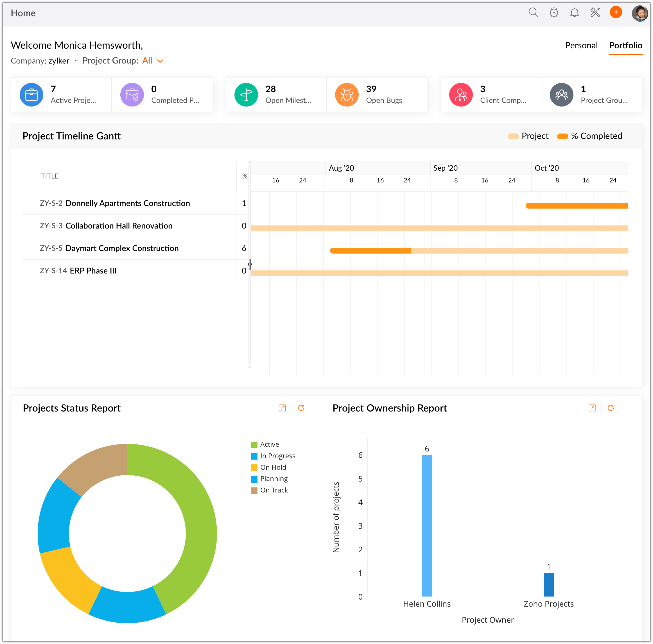Image resolution: width=653 pixels, height=644 pixels.
Task: Open ERP Phase III project
Action: coord(93,270)
